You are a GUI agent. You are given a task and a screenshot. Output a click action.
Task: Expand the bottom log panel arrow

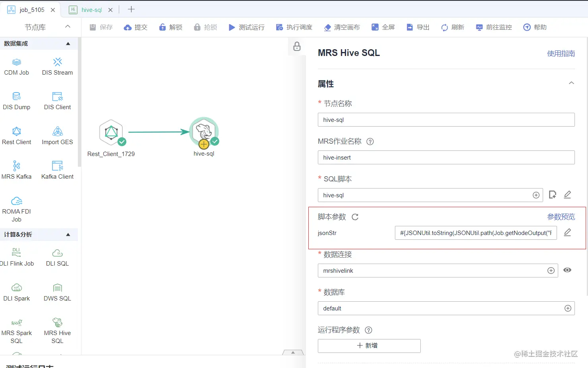293,352
